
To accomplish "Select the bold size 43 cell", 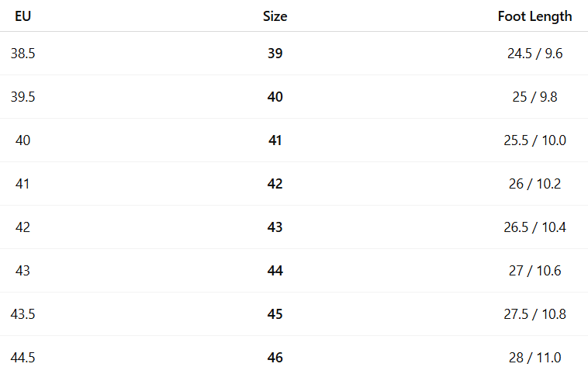I will 275,227.
